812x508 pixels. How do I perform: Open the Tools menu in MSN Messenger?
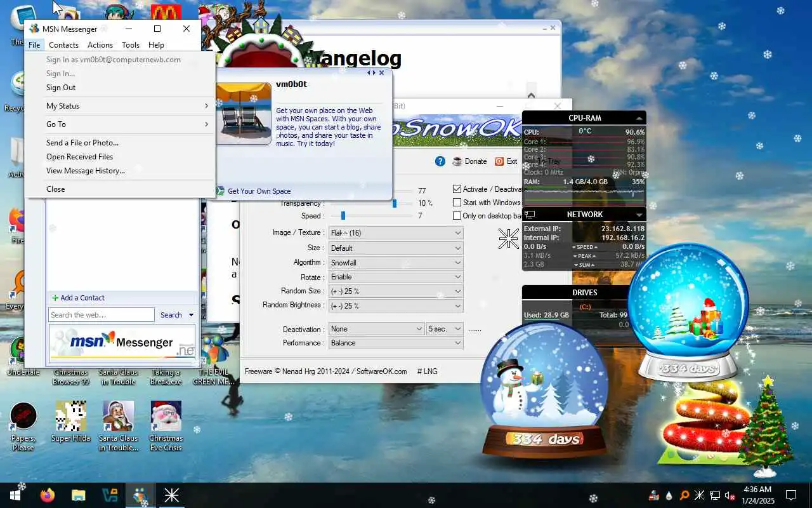coord(131,45)
